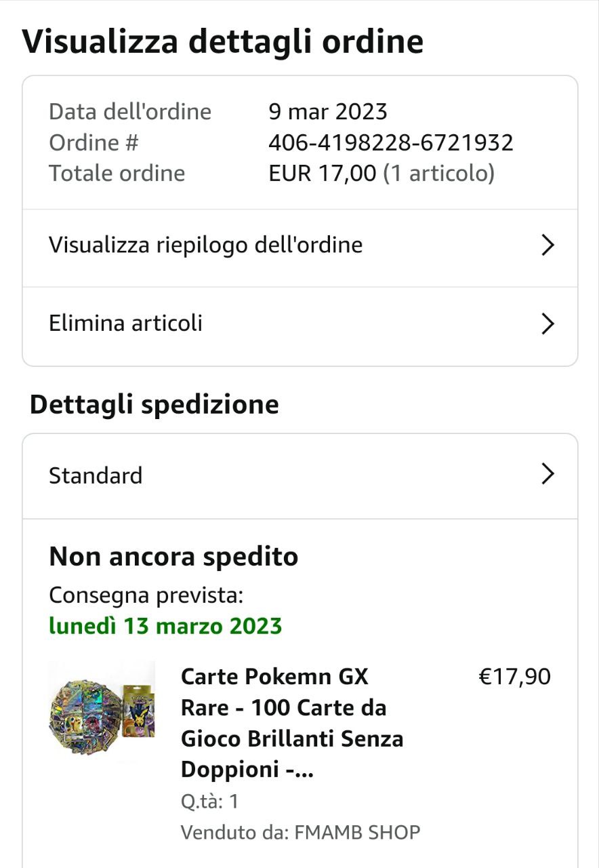599x868 pixels.
Task: Select the Elimina articoli option
Action: point(126,323)
